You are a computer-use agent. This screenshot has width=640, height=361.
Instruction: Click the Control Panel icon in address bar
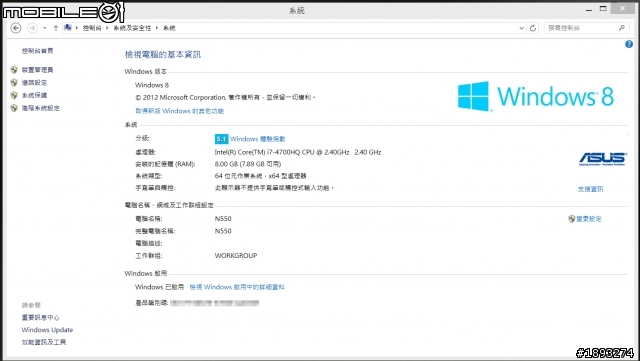coord(68,27)
